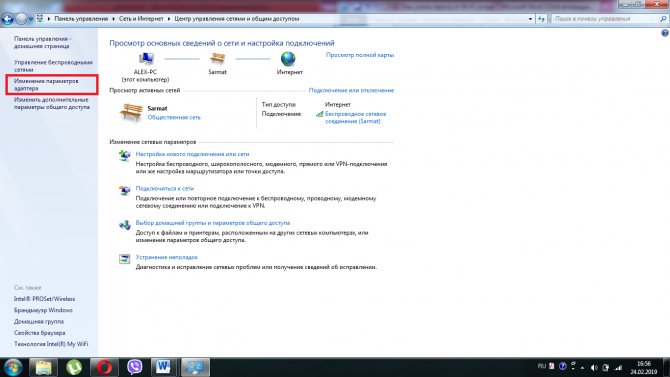Click Подключиться к сети link
The width and height of the screenshot is (670, 377).
pos(165,188)
